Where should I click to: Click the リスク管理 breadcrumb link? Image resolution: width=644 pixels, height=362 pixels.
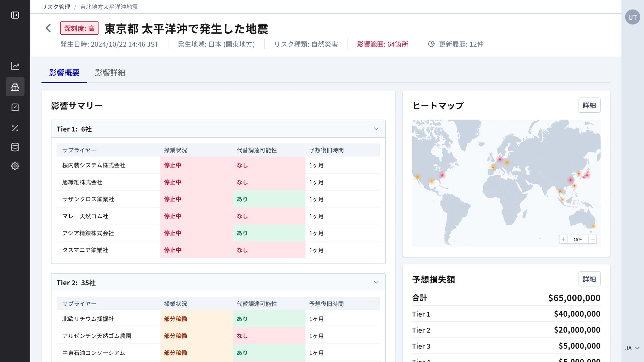point(56,7)
